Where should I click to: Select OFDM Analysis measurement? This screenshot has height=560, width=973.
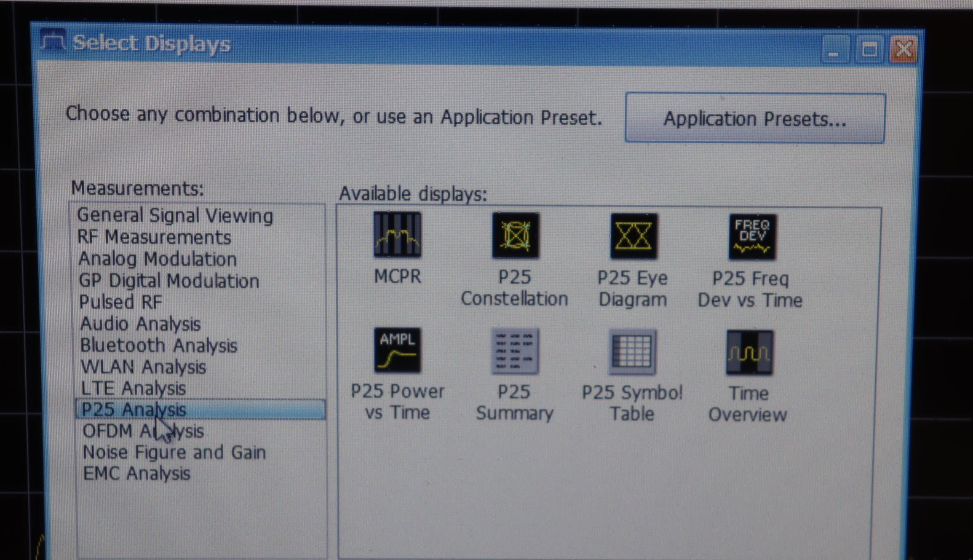[143, 431]
